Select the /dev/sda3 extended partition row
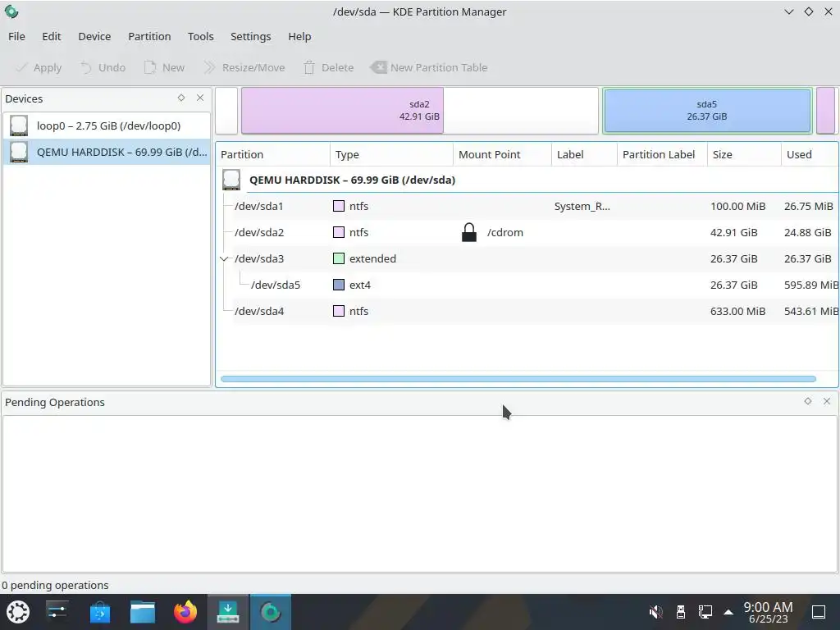840x630 pixels. point(527,258)
